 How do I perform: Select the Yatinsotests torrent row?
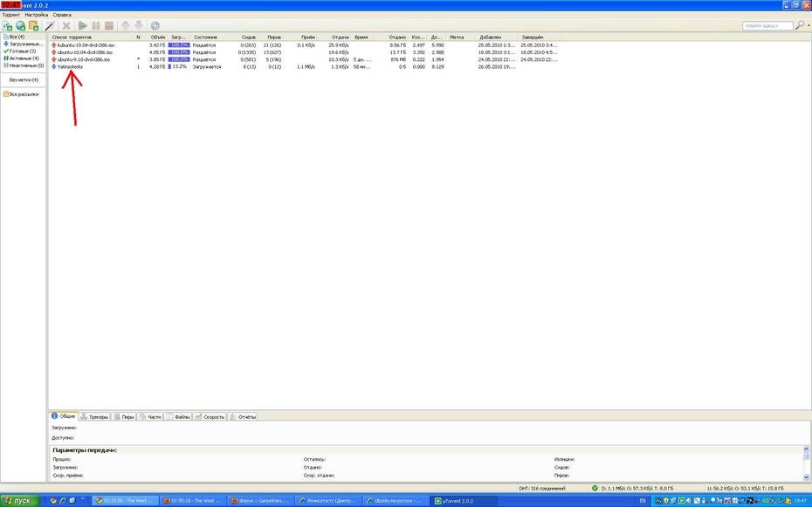[305, 66]
